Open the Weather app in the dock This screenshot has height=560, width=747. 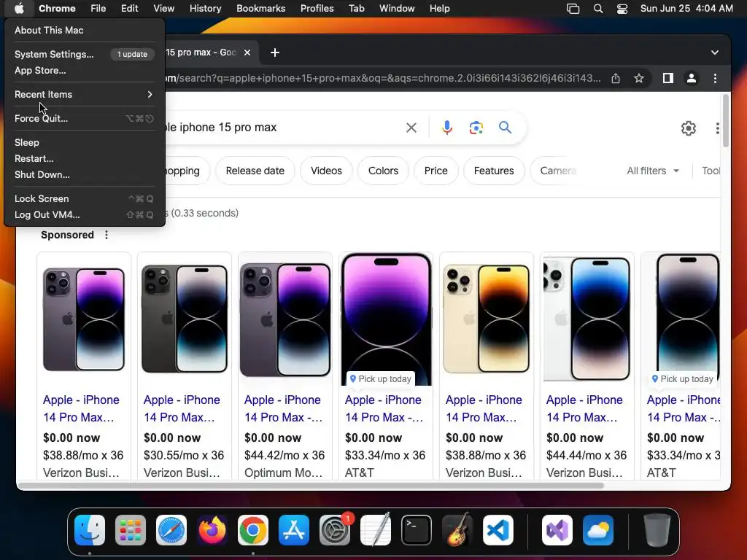[x=598, y=530]
